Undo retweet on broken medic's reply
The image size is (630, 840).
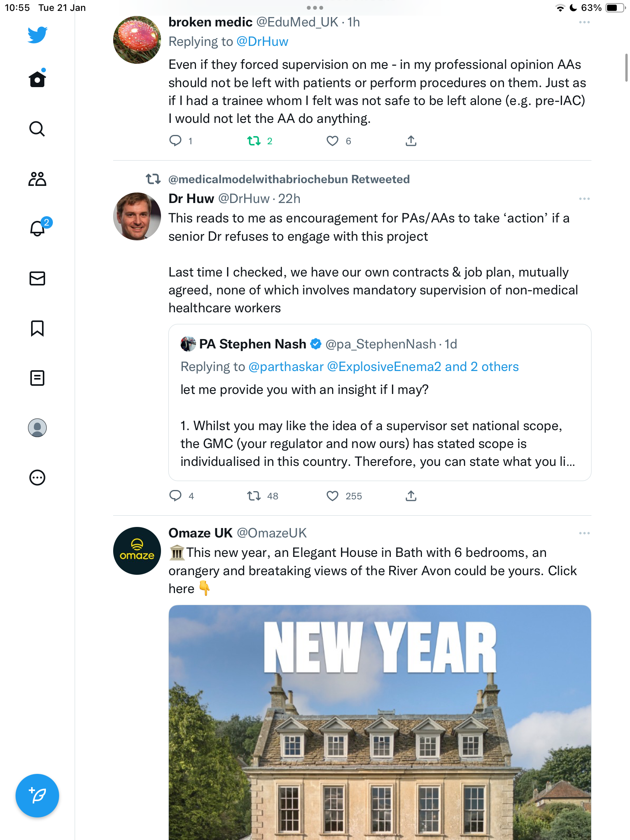point(259,141)
